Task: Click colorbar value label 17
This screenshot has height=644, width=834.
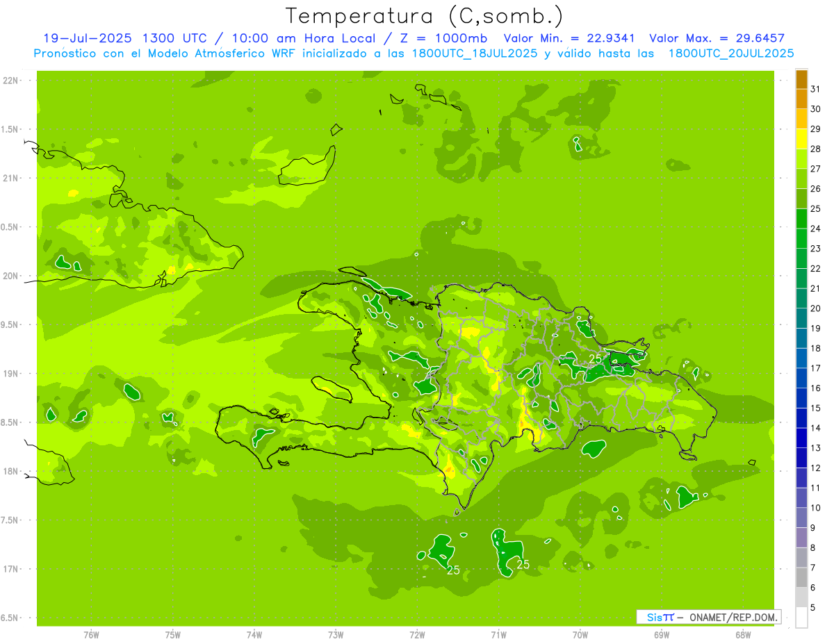Action: [x=816, y=368]
